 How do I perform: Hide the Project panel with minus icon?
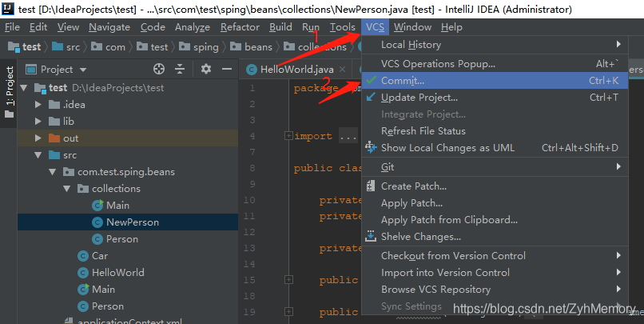[x=227, y=69]
